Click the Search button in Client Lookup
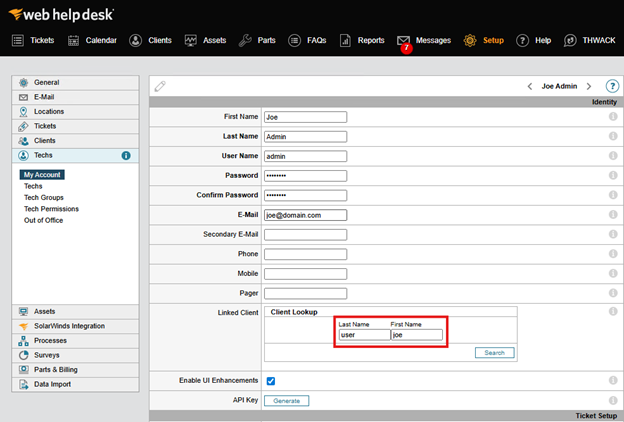This screenshot has width=624, height=422. click(x=494, y=353)
